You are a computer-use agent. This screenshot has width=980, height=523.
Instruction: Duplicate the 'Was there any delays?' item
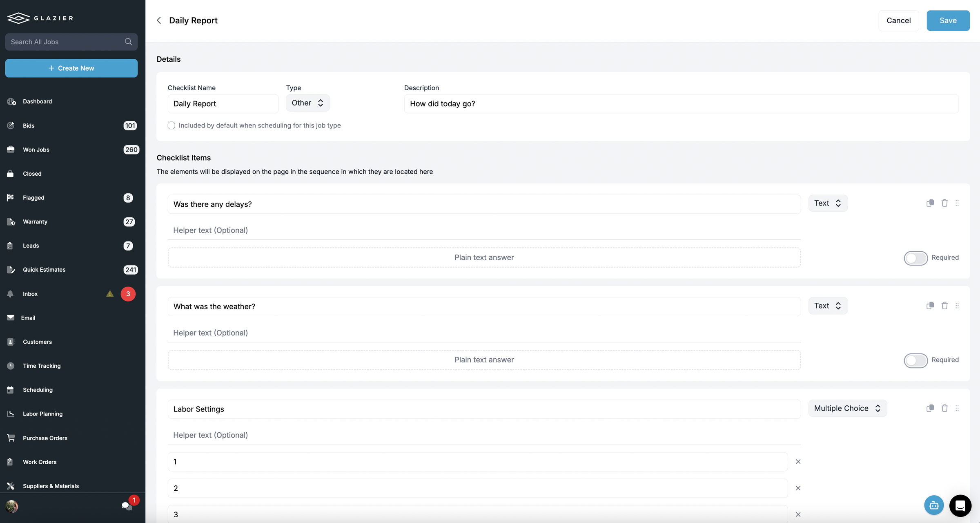coord(930,203)
